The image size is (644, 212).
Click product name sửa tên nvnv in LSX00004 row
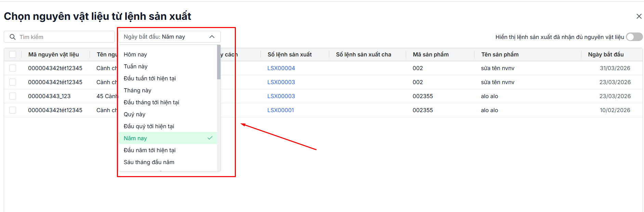(x=497, y=68)
